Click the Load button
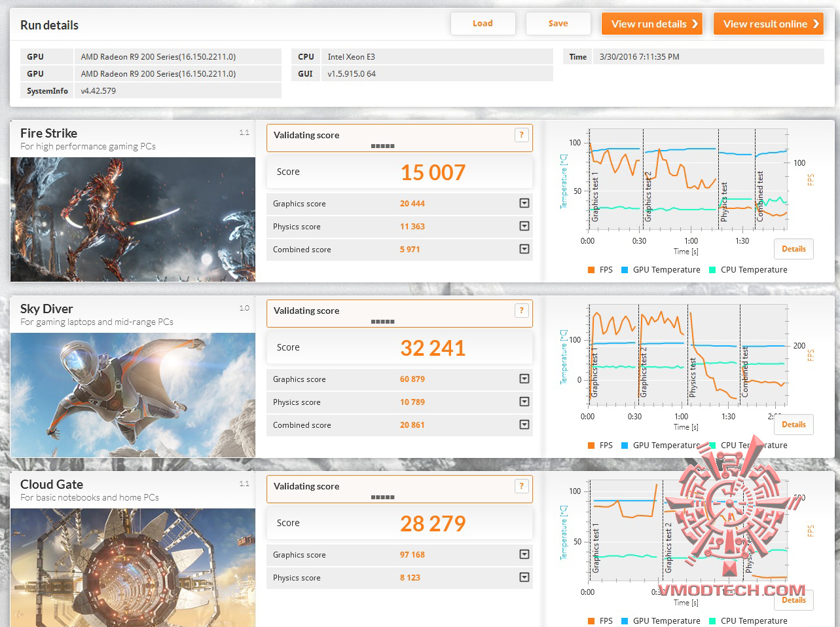 coord(483,24)
